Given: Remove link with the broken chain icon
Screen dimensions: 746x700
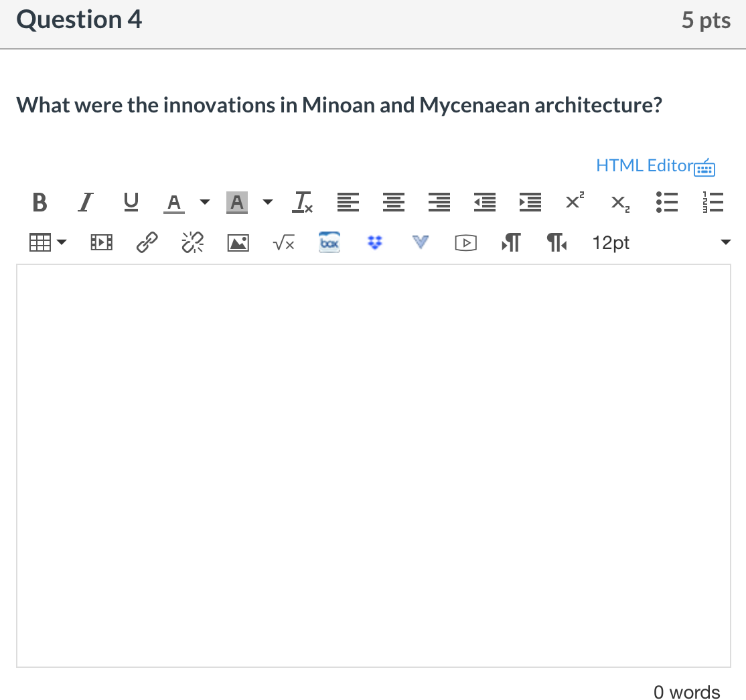Looking at the screenshot, I should (192, 243).
